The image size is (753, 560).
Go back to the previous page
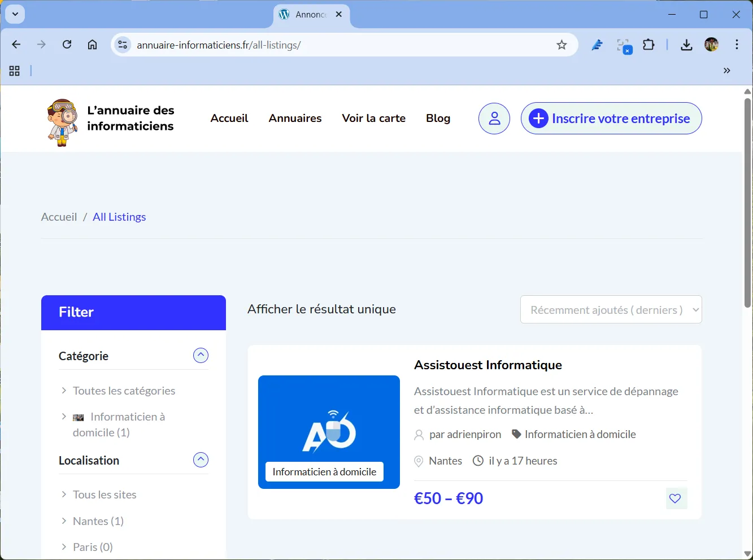16,45
